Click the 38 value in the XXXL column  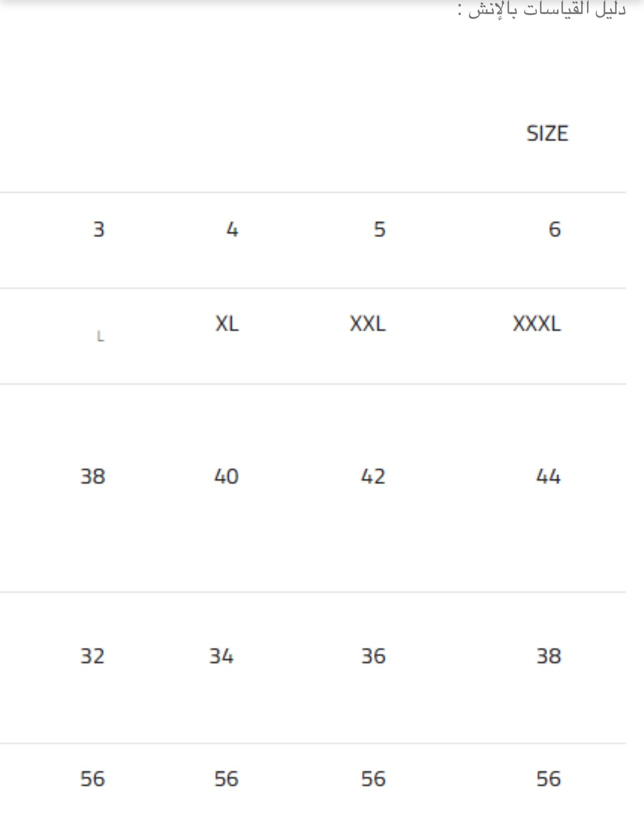click(549, 656)
